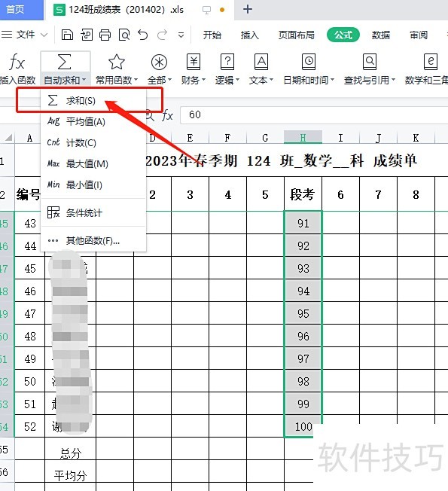Open Lookup and Reference functions icon
This screenshot has width=448, height=491.
point(370,62)
